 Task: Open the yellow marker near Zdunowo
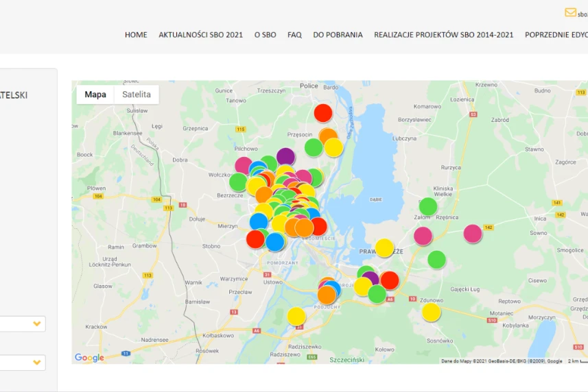point(431,313)
